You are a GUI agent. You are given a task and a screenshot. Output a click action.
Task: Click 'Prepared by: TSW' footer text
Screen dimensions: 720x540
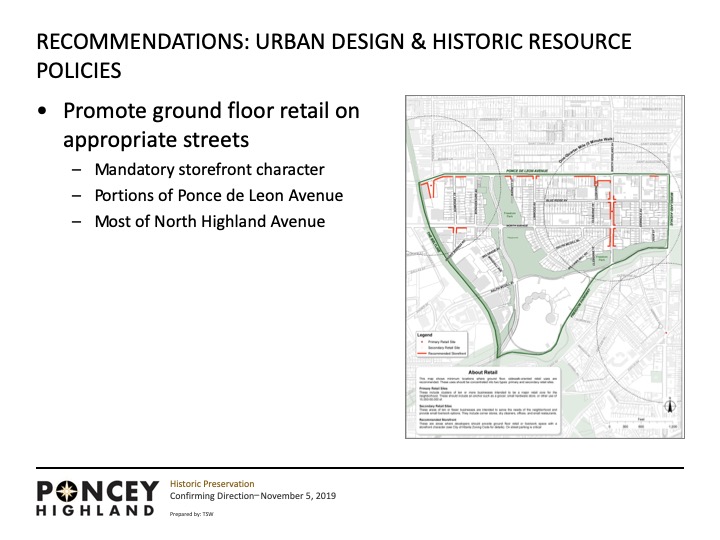tap(191, 514)
